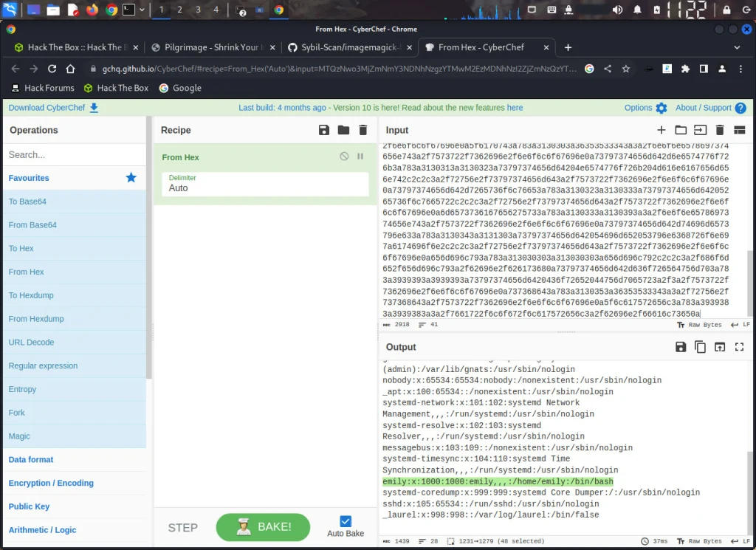Open the terminal from the taskbar
The image size is (756, 550).
(x=128, y=10)
